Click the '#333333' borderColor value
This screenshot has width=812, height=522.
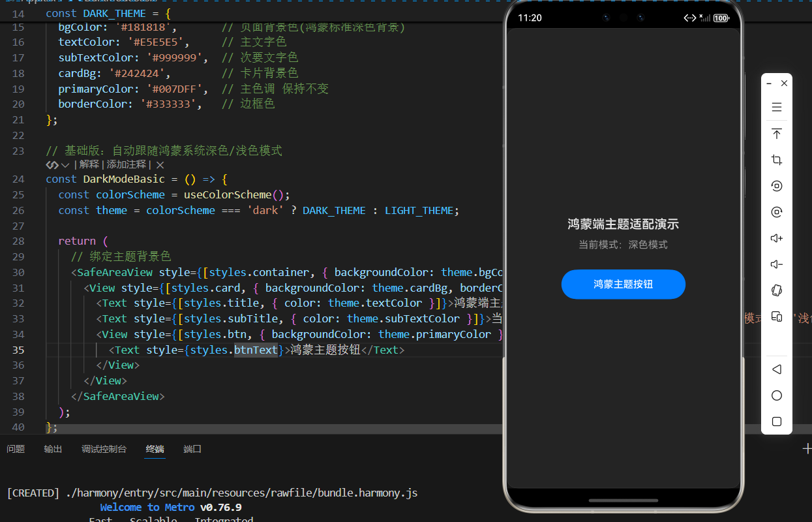[172, 104]
